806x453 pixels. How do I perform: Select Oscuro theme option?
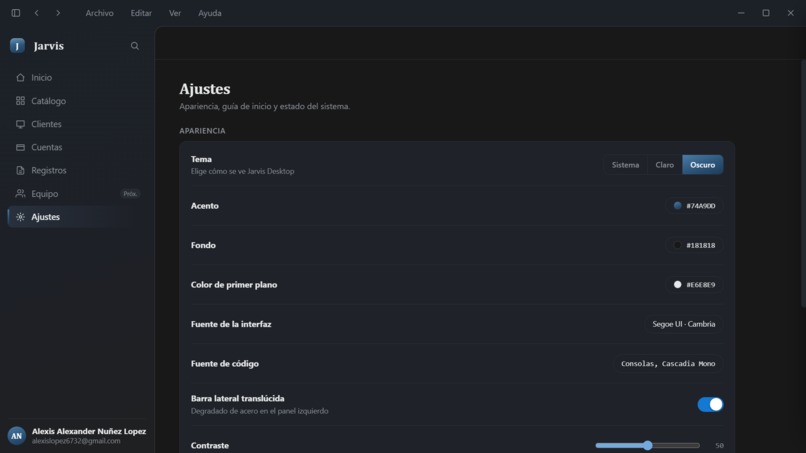click(x=702, y=165)
